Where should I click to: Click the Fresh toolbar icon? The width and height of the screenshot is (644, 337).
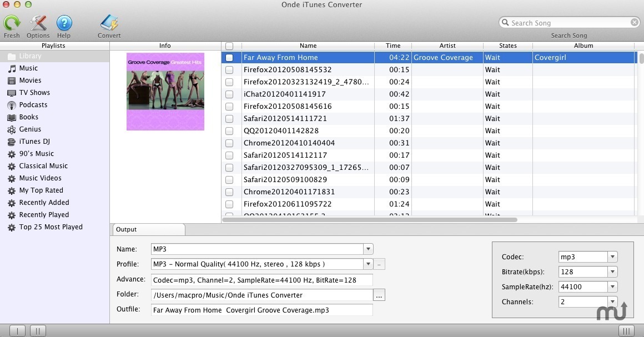point(12,23)
